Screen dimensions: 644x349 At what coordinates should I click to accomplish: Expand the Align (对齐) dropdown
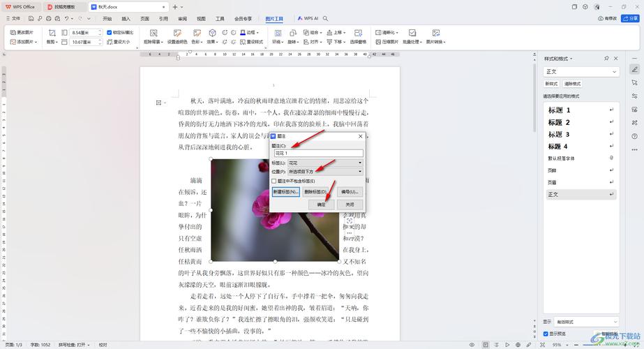[x=320, y=42]
